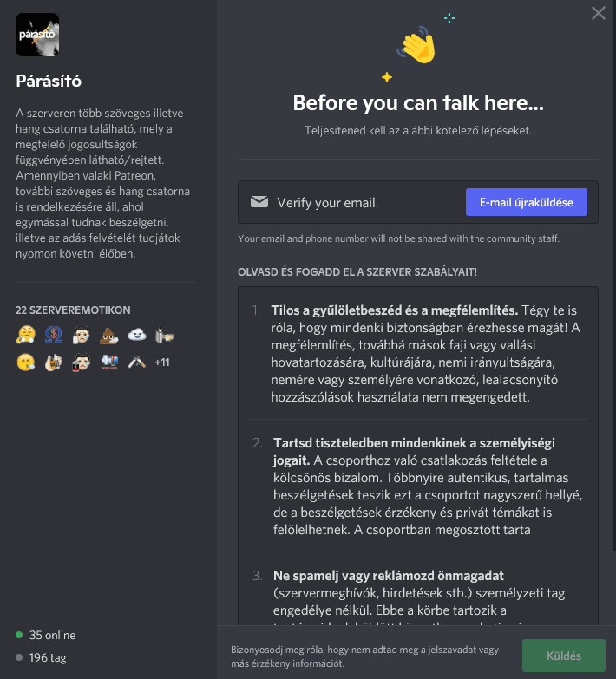The width and height of the screenshot is (616, 679).
Task: Select the vape device blowing smoke emoji
Action: point(164,335)
